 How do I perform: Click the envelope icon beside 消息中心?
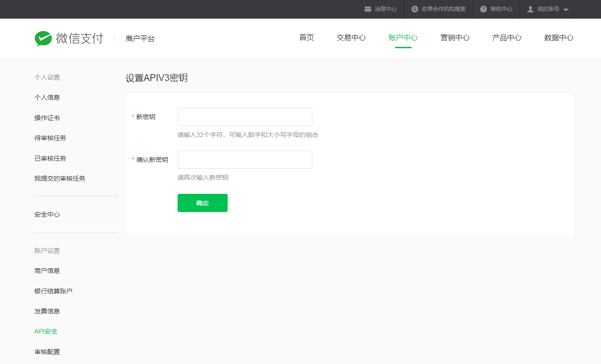coord(368,9)
